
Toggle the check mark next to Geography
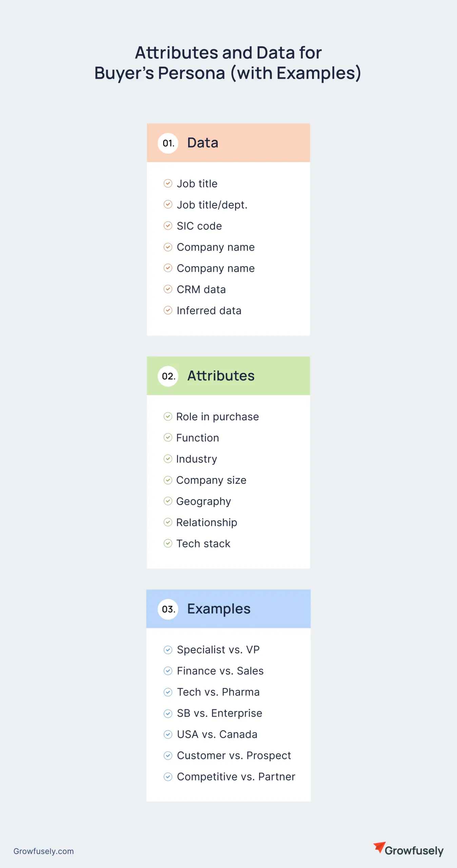point(168,501)
